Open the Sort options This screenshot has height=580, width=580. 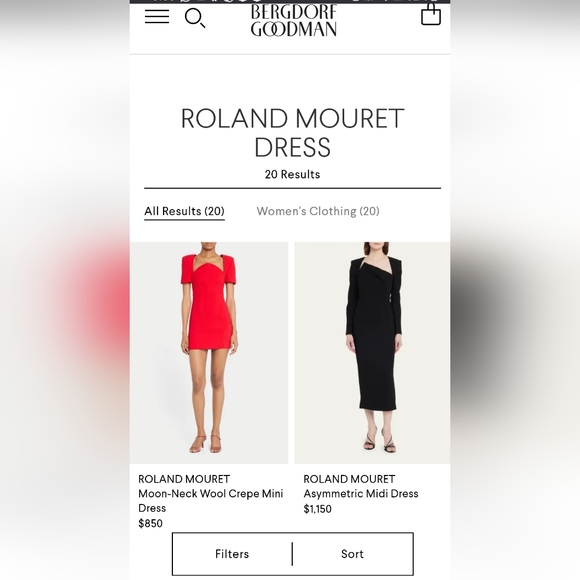[x=353, y=554]
